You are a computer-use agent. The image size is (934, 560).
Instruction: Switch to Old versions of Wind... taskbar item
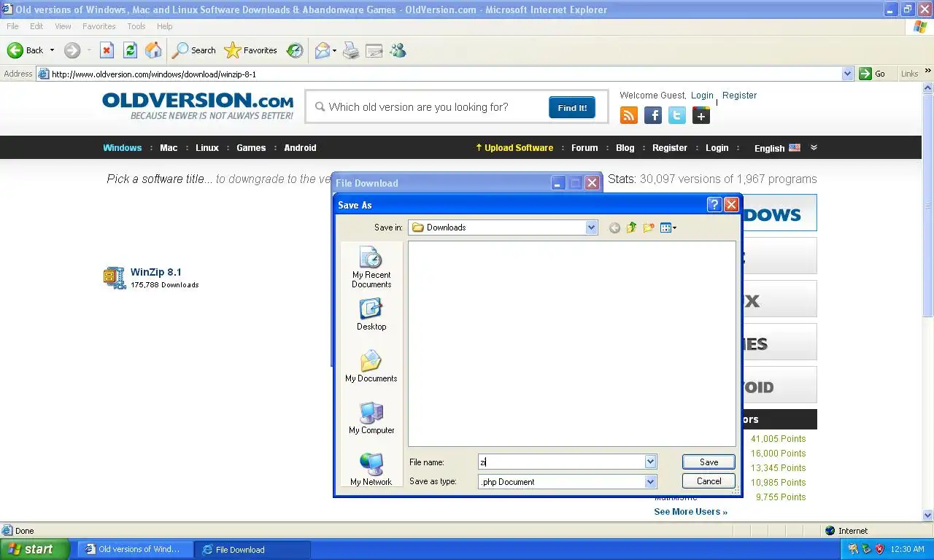136,549
